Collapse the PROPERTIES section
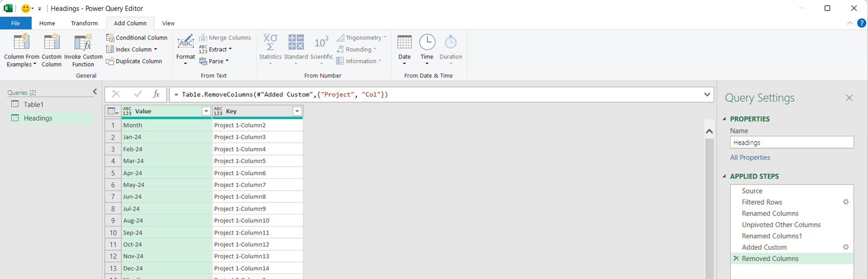The height and width of the screenshot is (279, 868). [724, 119]
